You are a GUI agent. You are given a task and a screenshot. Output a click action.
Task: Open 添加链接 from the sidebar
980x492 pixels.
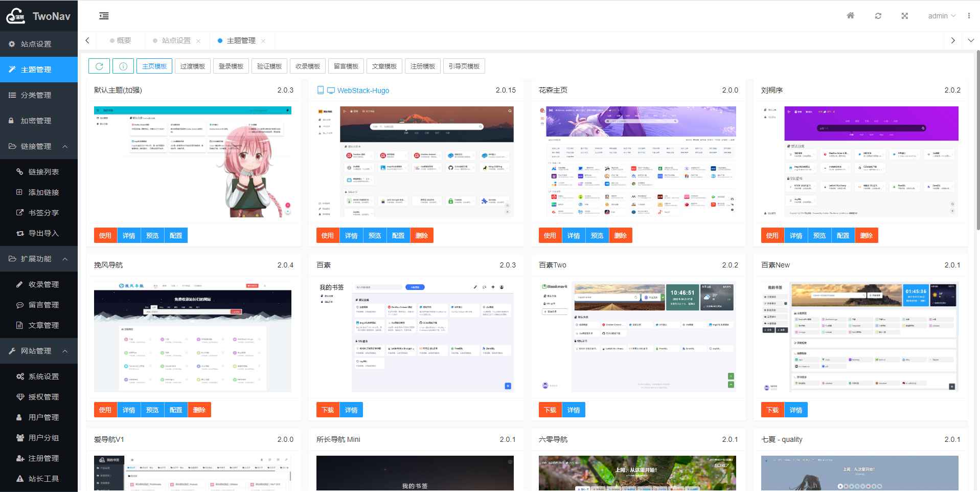click(43, 192)
